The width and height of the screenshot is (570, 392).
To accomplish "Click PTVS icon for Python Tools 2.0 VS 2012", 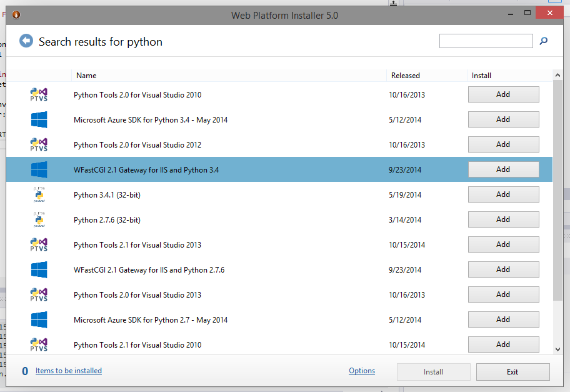I will [x=39, y=144].
